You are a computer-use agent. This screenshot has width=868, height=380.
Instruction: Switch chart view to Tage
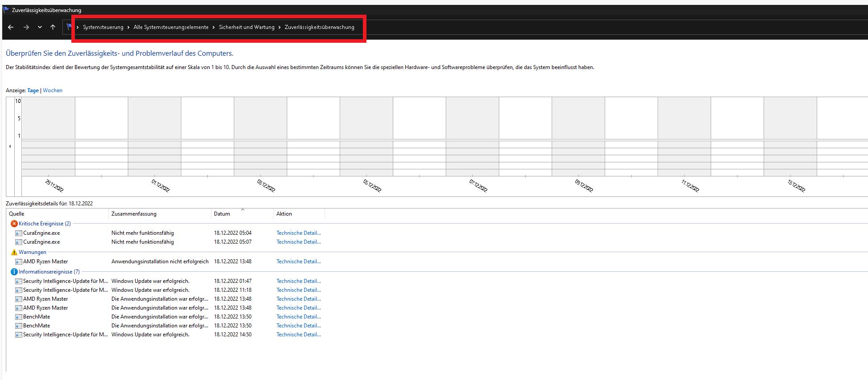33,90
